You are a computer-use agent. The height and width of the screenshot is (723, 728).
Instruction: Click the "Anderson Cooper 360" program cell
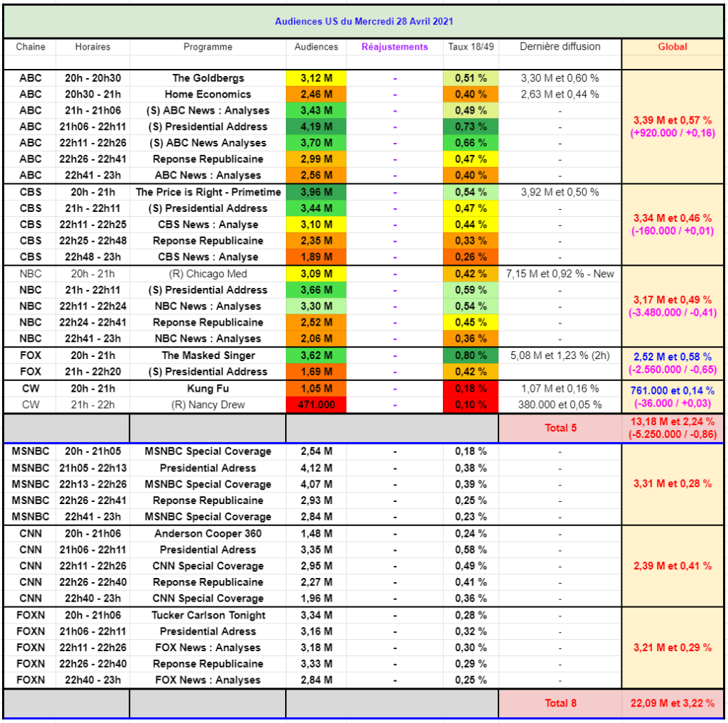coord(208,534)
